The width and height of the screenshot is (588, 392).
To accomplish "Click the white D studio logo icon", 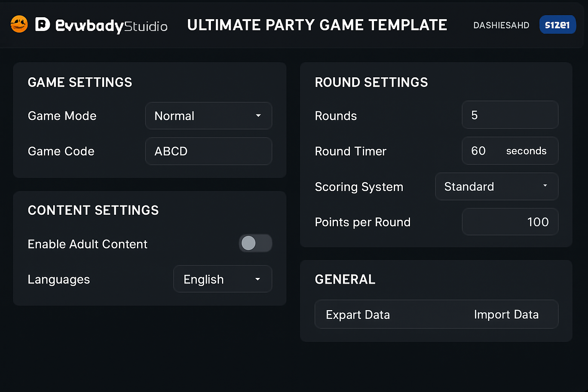I will [42, 24].
